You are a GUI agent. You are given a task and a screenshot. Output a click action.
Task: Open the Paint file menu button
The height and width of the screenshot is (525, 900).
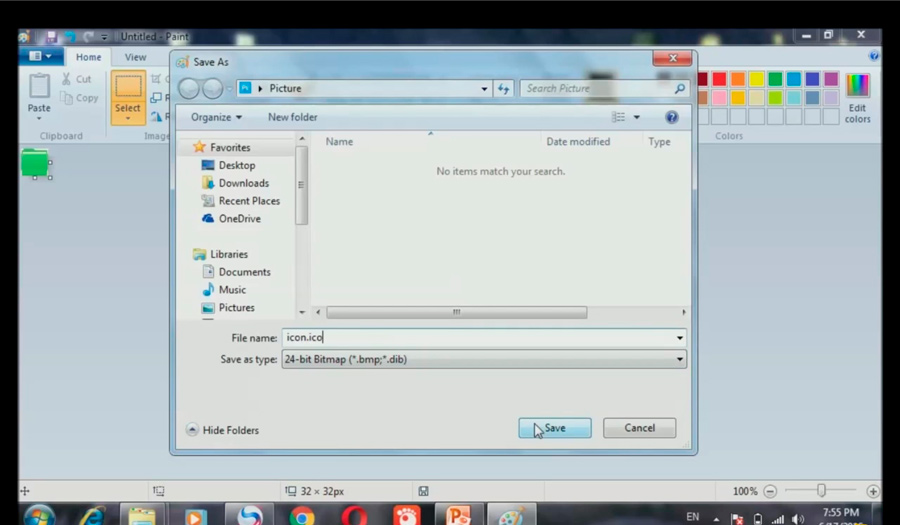click(40, 56)
